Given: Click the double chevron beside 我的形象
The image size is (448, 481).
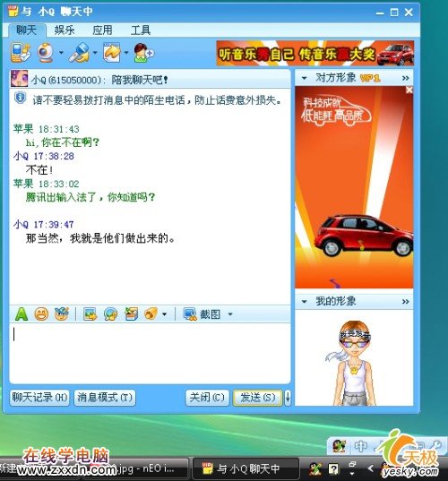Looking at the screenshot, I should click(405, 302).
